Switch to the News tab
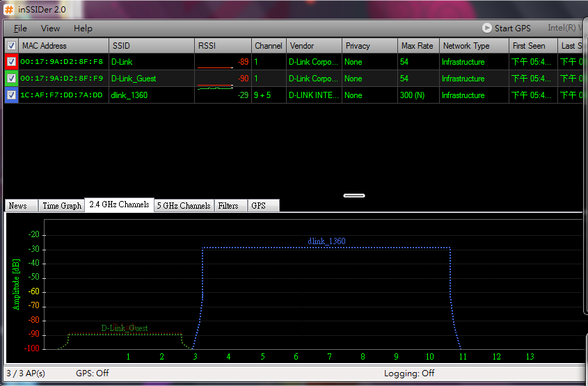 [x=21, y=206]
